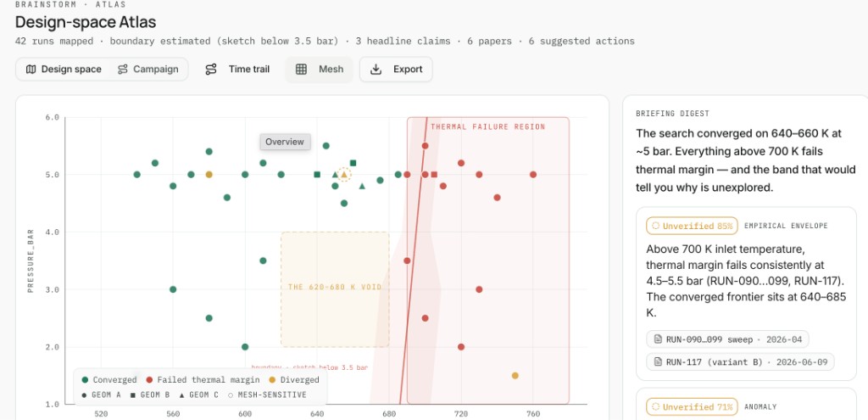Click the document icon on RUN-090..099 sweep
Viewport: 868px width, 420px height.
[x=659, y=339]
